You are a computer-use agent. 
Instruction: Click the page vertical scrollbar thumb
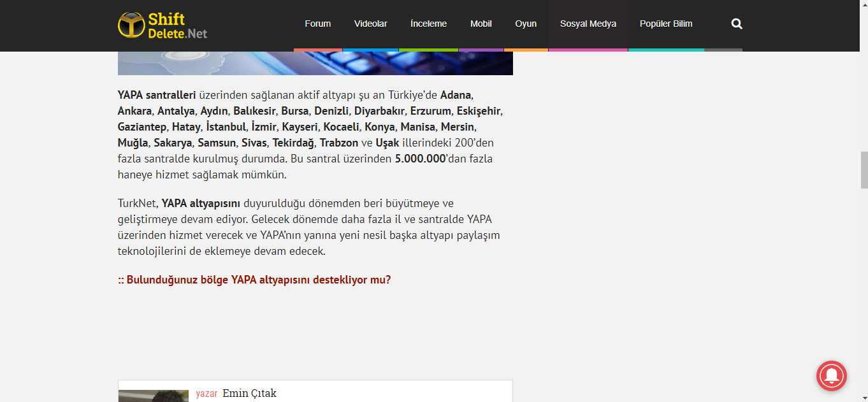click(864, 170)
